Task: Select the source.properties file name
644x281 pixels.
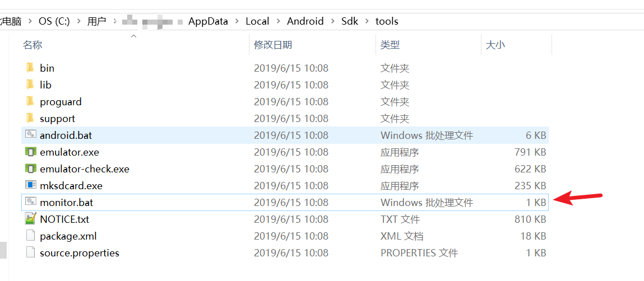Action: pos(80,253)
